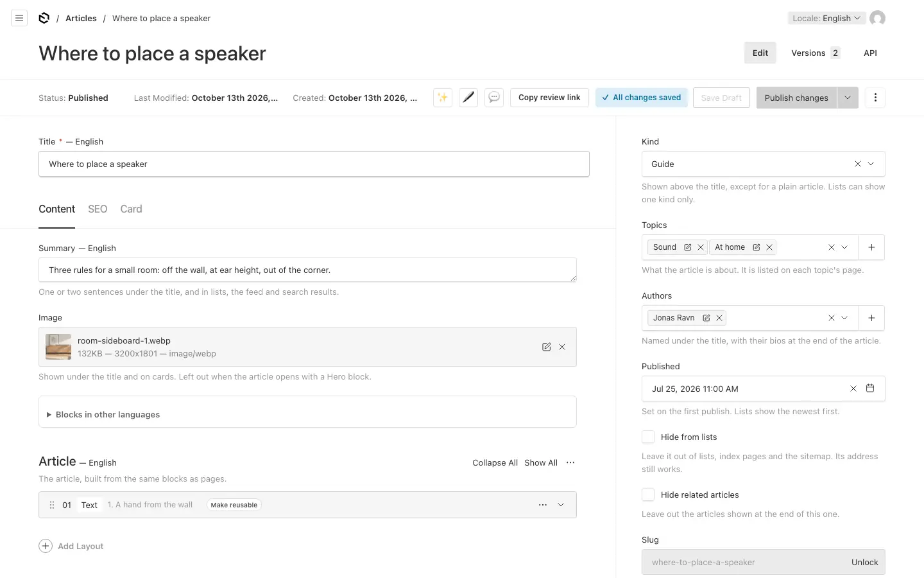Click the Publish changes button
Screen dimensions: 924x578
pyautogui.click(x=796, y=98)
